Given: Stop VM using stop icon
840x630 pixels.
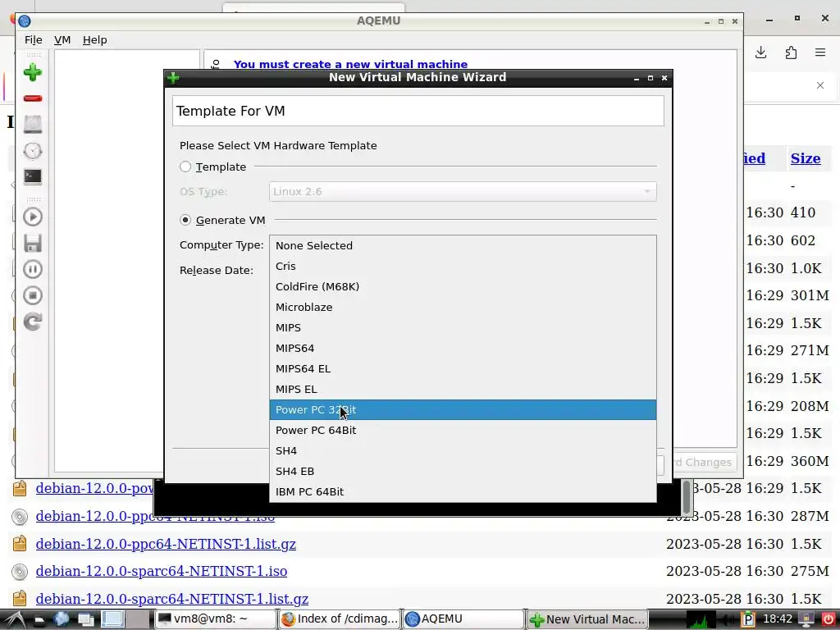Looking at the screenshot, I should (x=33, y=295).
